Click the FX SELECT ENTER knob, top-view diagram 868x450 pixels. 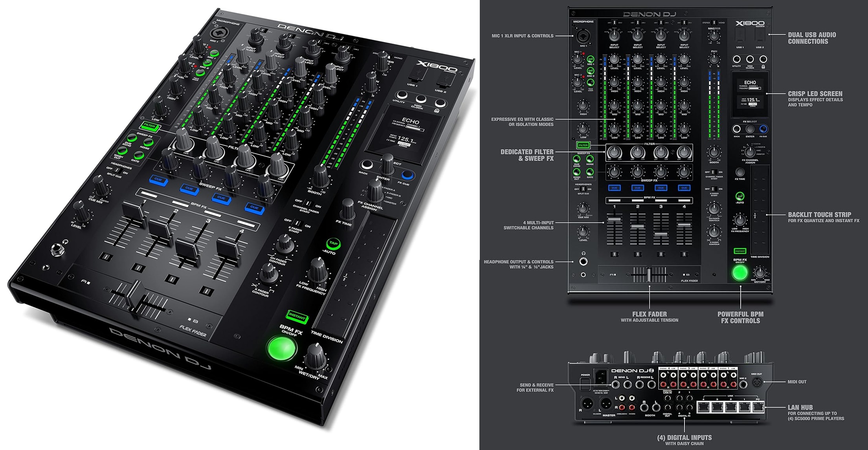(750, 129)
